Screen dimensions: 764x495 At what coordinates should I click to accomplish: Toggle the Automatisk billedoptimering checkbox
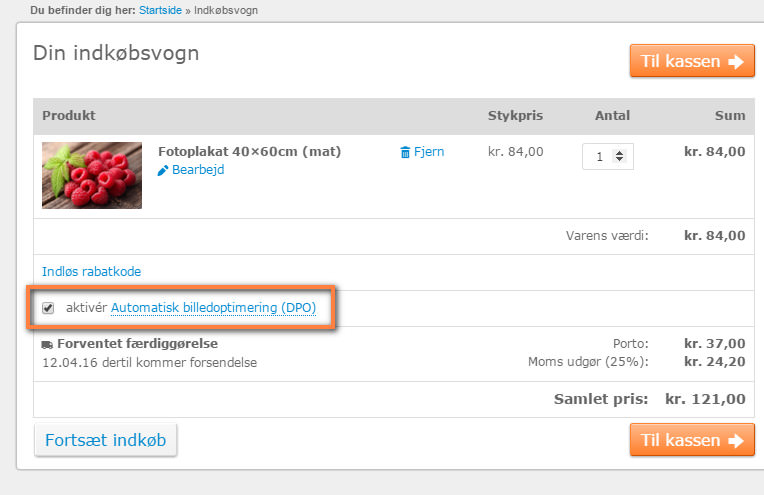(x=48, y=308)
